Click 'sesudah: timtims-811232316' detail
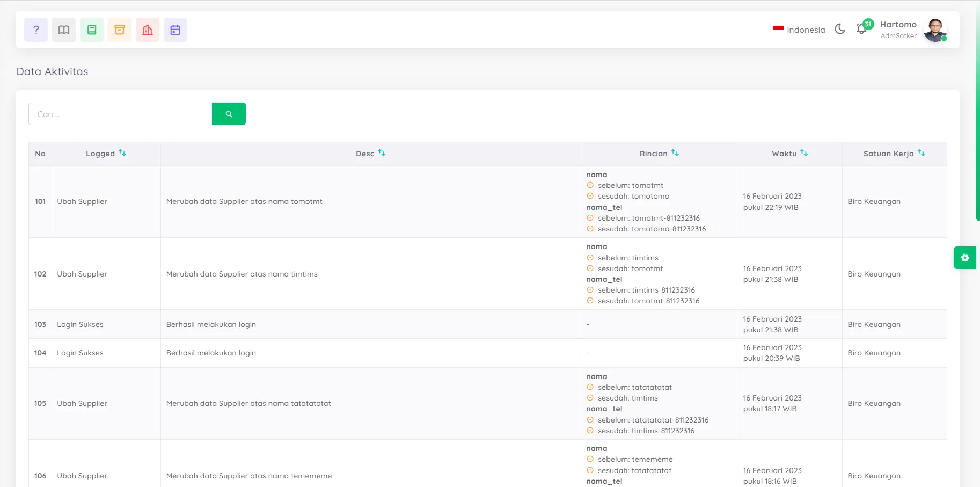The height and width of the screenshot is (487, 980). click(x=646, y=431)
